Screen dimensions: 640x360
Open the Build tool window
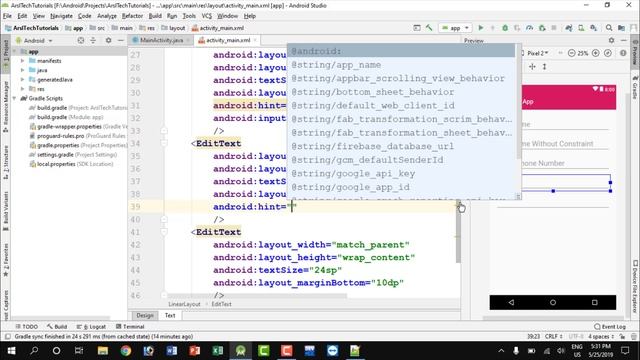[57, 327]
